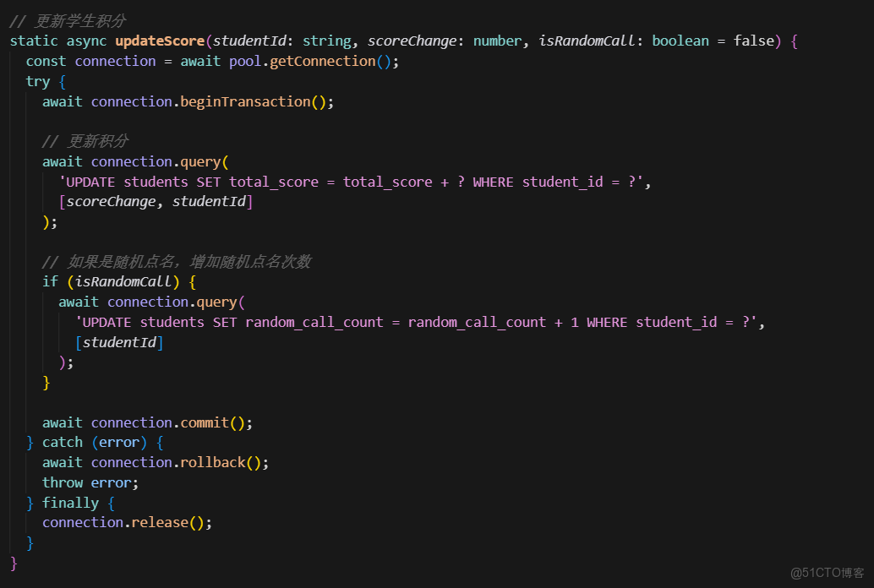The image size is (874, 588).
Task: Click the 'throw' keyword
Action: 63,482
